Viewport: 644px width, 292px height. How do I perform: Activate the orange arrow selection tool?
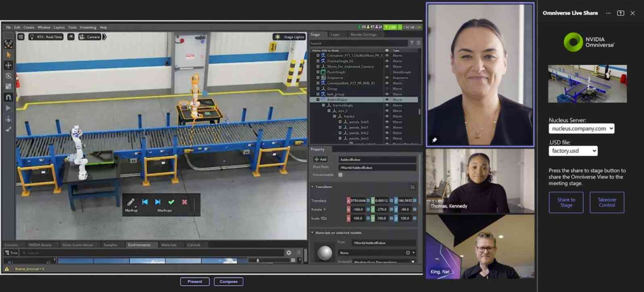[x=8, y=55]
